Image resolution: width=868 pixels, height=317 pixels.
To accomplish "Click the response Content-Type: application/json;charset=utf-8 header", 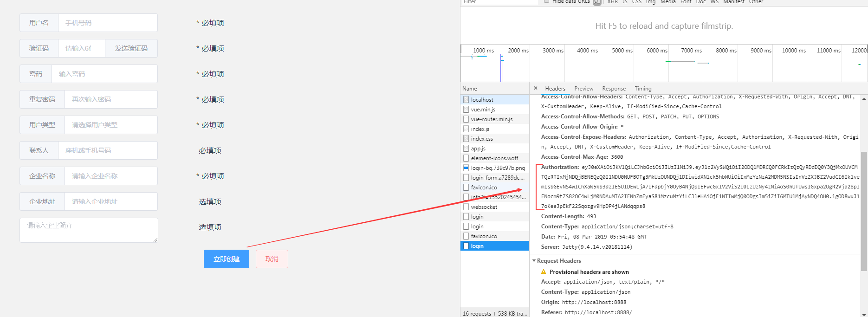I will (607, 226).
